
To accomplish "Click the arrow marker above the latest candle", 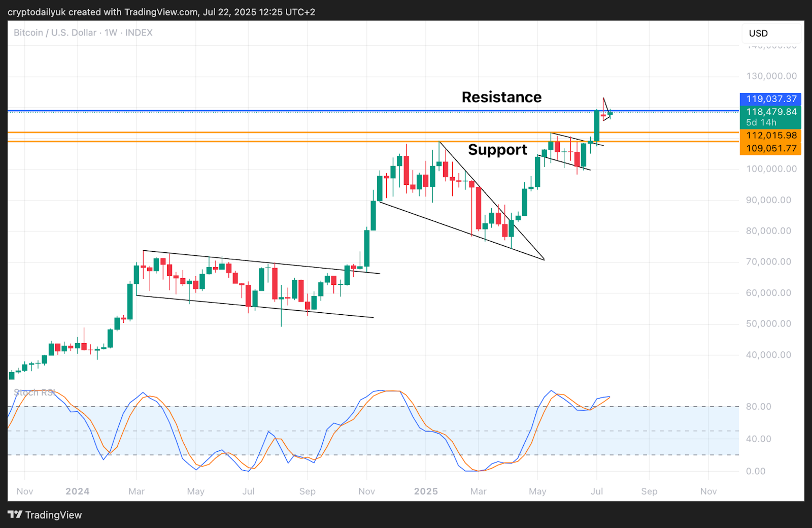I will tap(606, 109).
